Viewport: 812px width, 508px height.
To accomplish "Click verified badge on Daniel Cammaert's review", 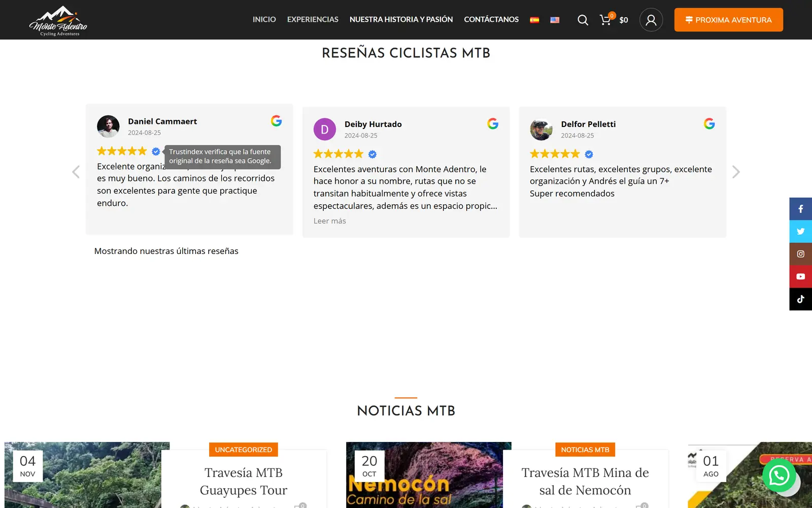I will coord(156,151).
